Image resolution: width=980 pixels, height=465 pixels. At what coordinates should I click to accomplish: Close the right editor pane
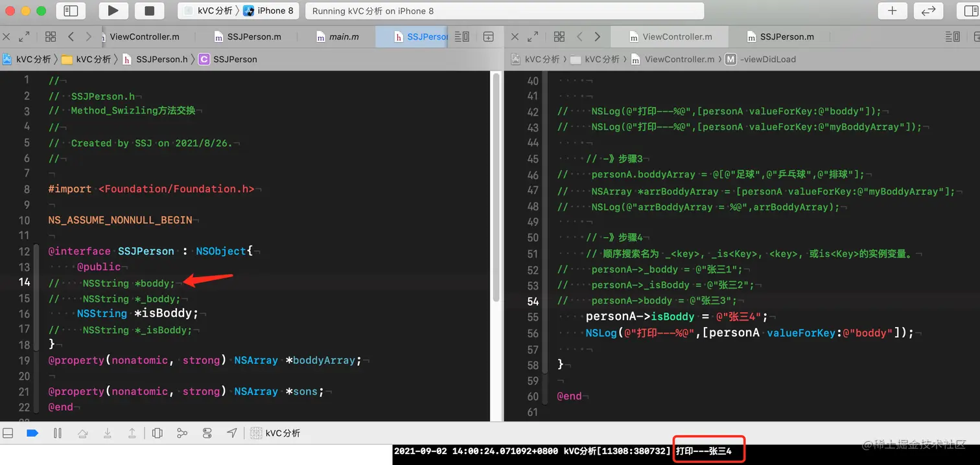point(516,37)
